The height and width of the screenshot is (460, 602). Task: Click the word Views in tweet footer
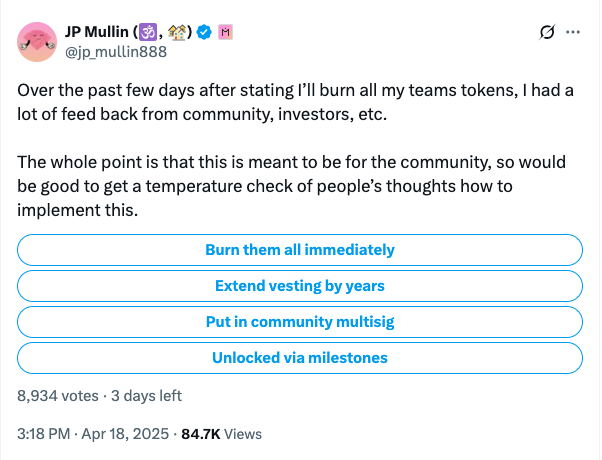tap(244, 434)
